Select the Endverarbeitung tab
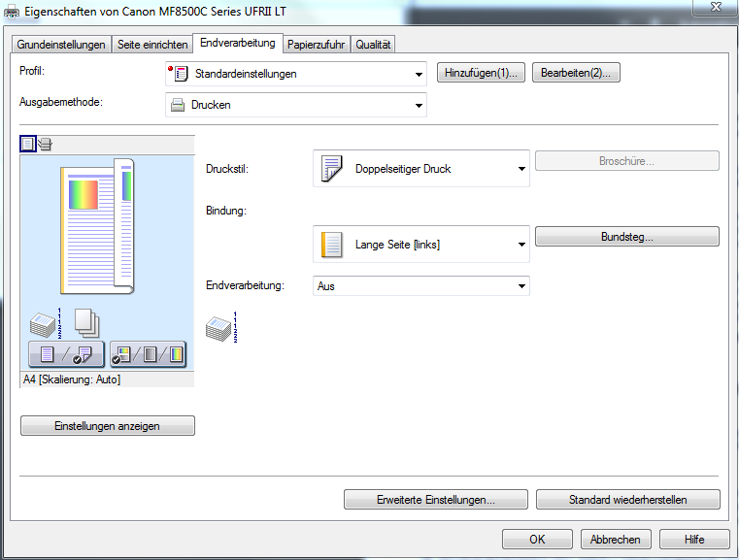The width and height of the screenshot is (739, 560). 238,43
